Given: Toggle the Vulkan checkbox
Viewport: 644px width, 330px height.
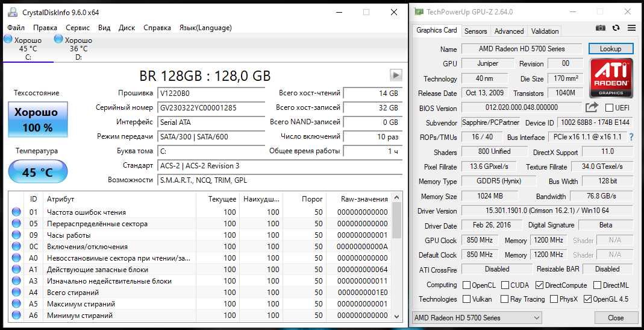Looking at the screenshot, I should 466,299.
